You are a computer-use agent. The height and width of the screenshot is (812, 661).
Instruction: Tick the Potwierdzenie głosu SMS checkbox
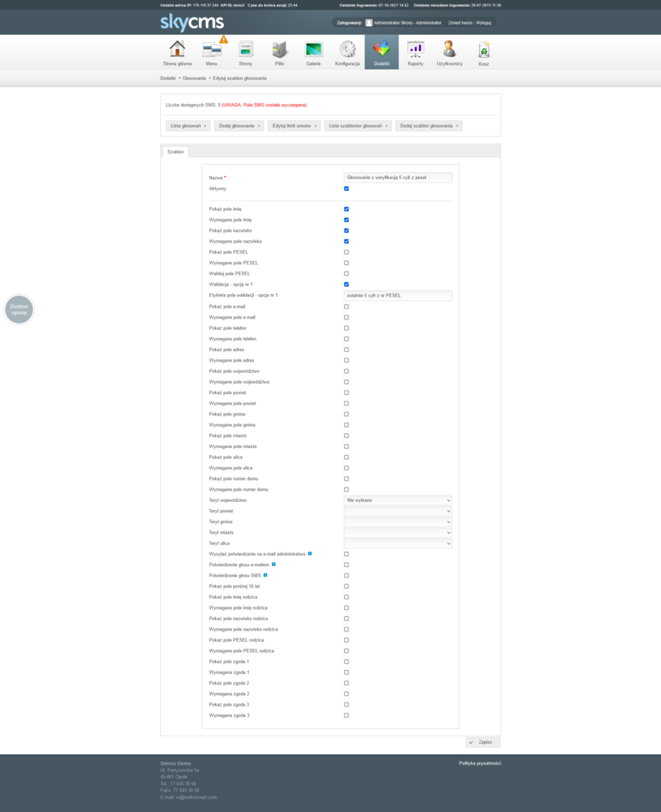coord(347,576)
